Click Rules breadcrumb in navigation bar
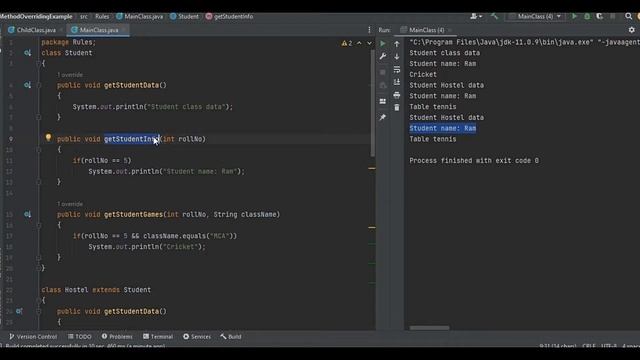640x360 pixels. [x=102, y=16]
